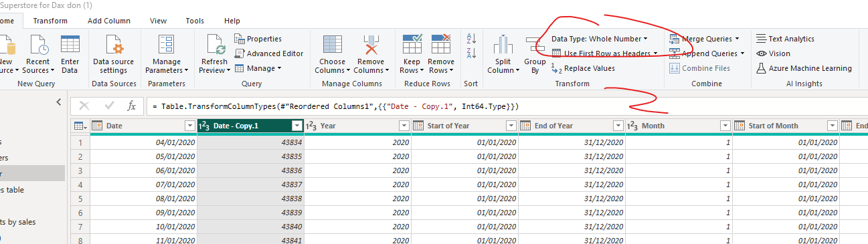
Task: Open filter dropdown of Start of Month column
Action: 832,126
